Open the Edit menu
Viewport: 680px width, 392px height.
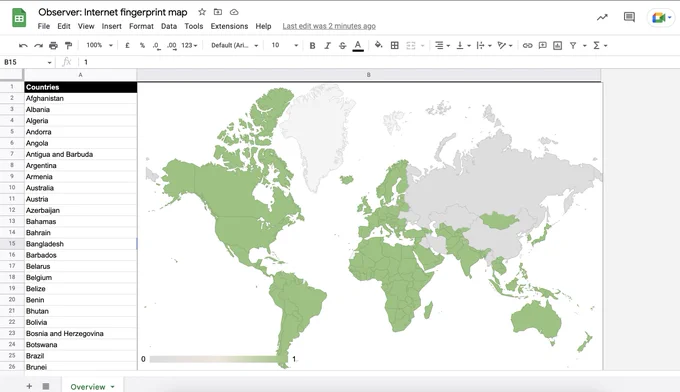pyautogui.click(x=64, y=26)
